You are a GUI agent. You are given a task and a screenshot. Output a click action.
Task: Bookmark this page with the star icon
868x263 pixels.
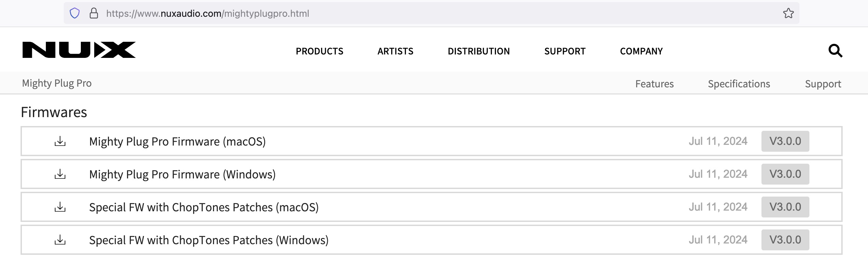tap(788, 13)
